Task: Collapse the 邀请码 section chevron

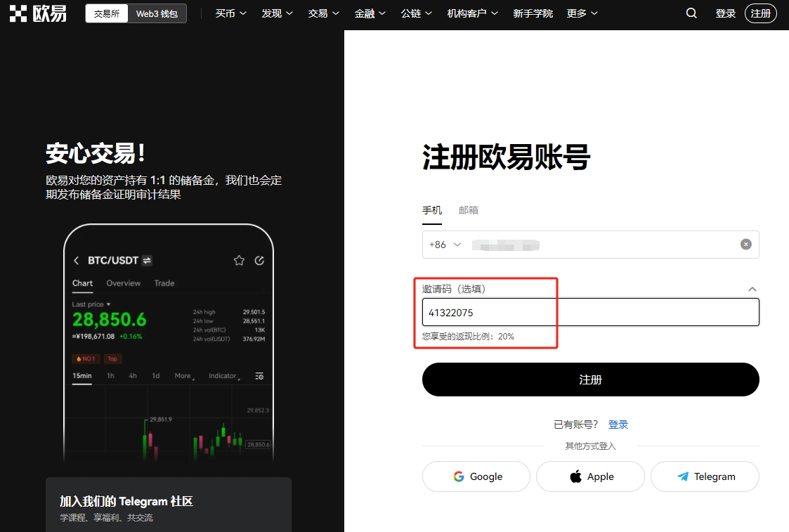Action: (x=752, y=289)
